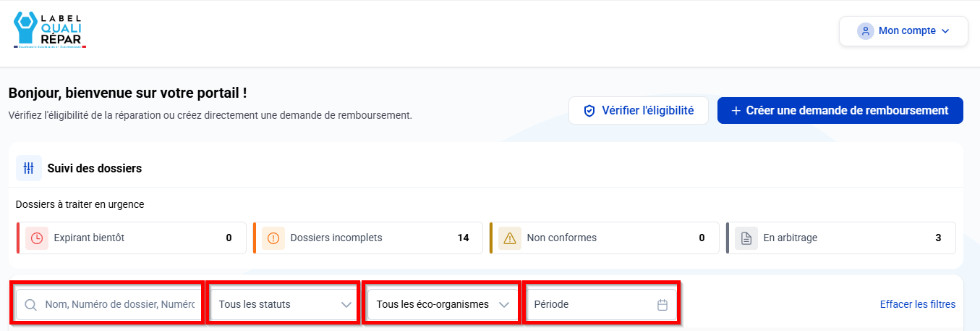Select the Dossiers incomplets card showing 14
980x331 pixels.
point(368,238)
